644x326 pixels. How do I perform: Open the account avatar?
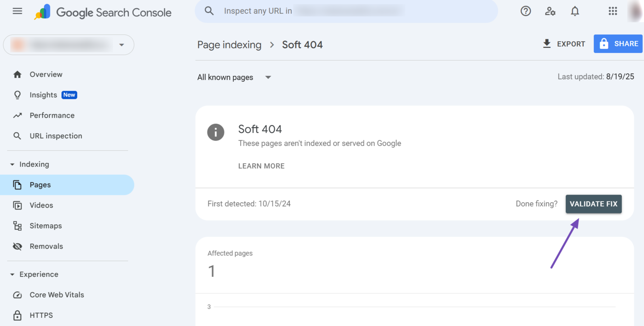click(636, 11)
